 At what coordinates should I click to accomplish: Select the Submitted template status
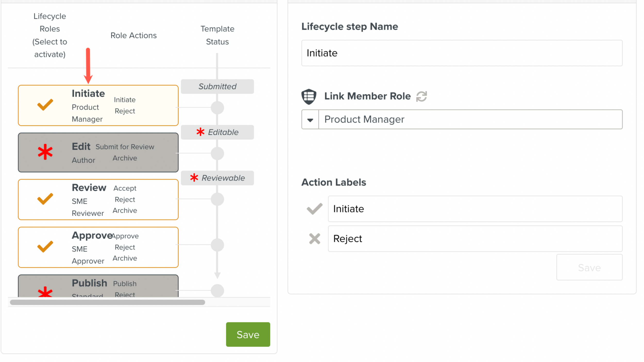tap(217, 86)
